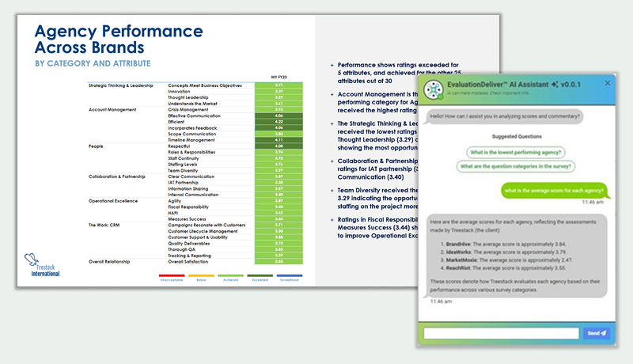Select the Collaboration & Partnership category in table
Viewport: 633px width, 364px height.
coord(116,176)
